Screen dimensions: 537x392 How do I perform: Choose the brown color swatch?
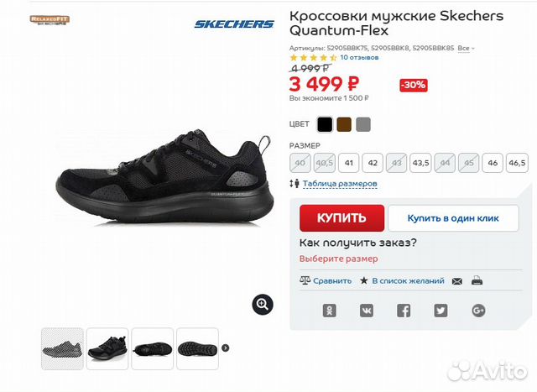344,124
